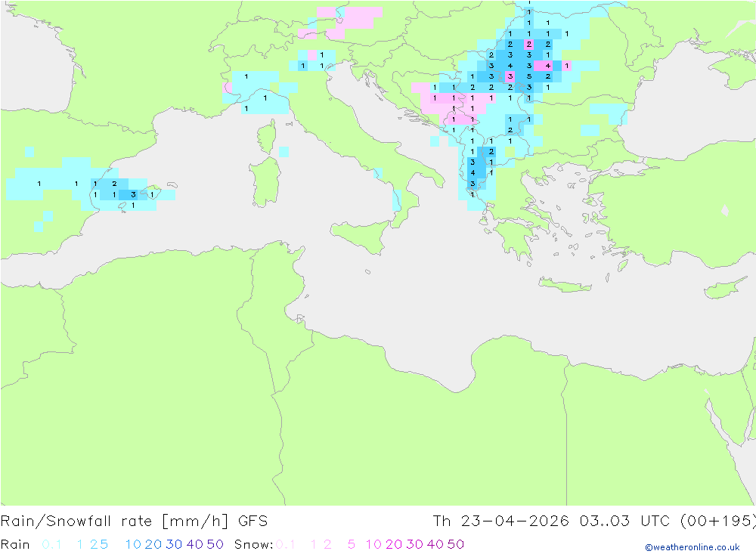Image resolution: width=756 pixels, height=554 pixels.
Task: Click the 'Th 23-04-2026 03..03 UTC' timestamp
Action: [x=551, y=522]
